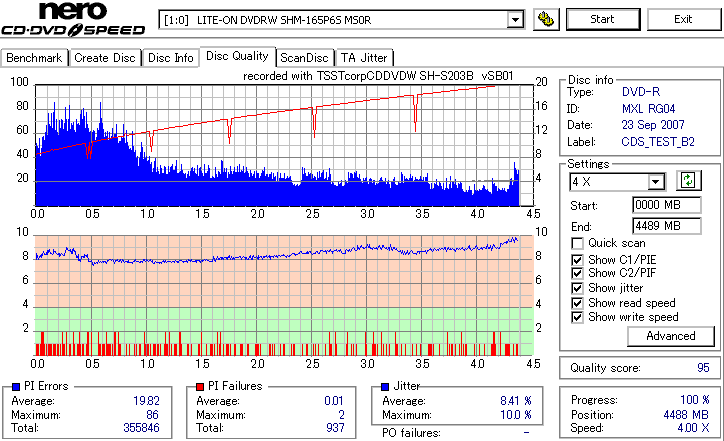The height and width of the screenshot is (441, 724).
Task: Click the Exit button
Action: tap(683, 19)
